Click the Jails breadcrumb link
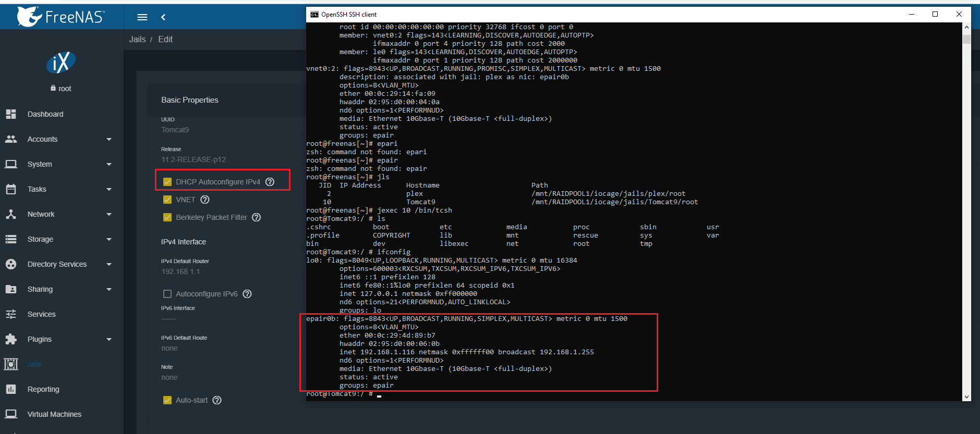The width and height of the screenshot is (980, 434). (138, 39)
